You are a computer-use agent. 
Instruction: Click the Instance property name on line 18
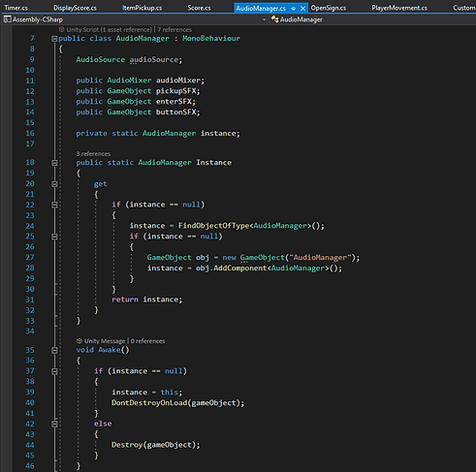click(214, 163)
